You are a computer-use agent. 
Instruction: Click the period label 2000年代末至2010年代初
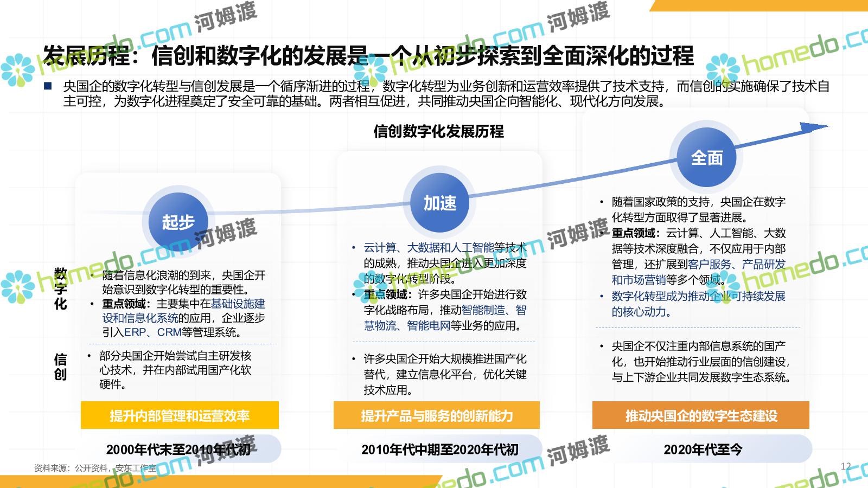tap(178, 450)
